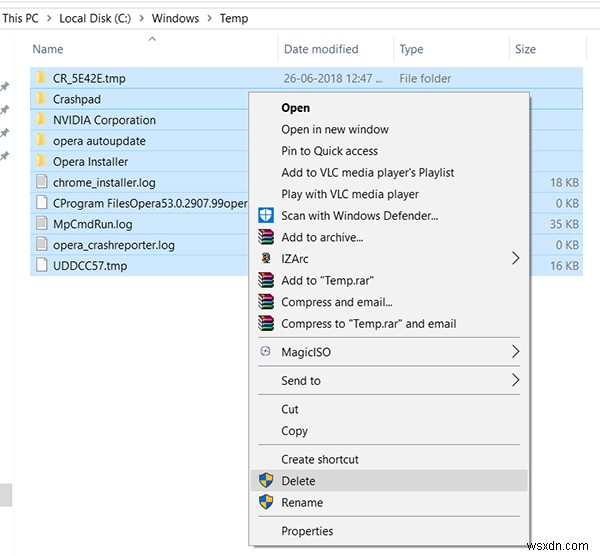Screen dimensions: 600x556
Task: Click the MagicISO disc icon
Action: click(265, 352)
